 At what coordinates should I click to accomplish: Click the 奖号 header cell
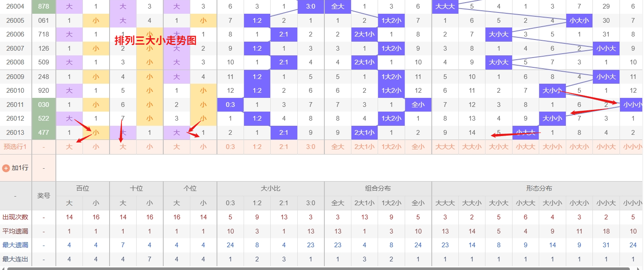44,196
